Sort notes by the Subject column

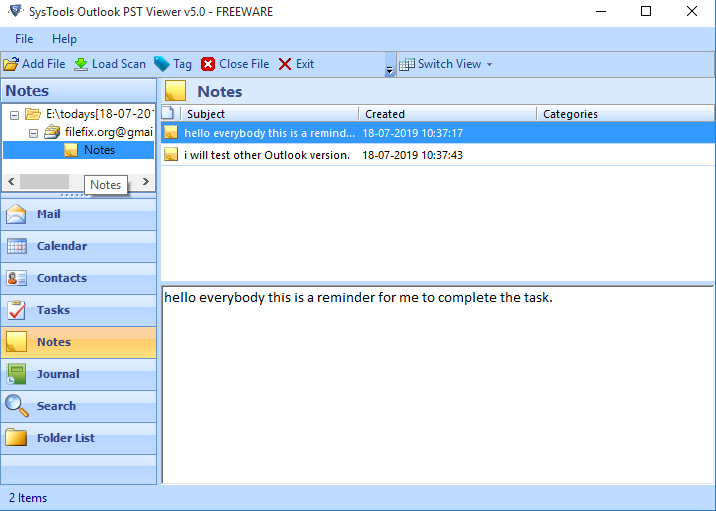coord(269,114)
